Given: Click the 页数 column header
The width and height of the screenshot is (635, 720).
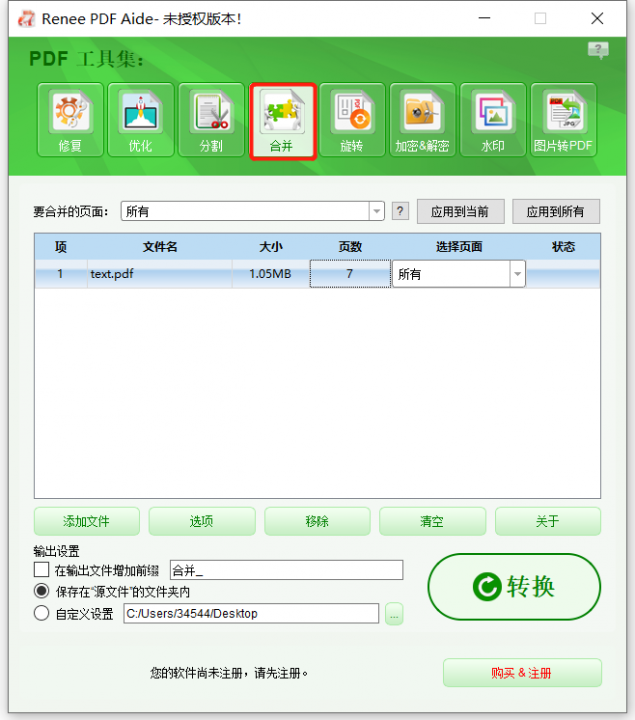Looking at the screenshot, I should click(x=350, y=247).
